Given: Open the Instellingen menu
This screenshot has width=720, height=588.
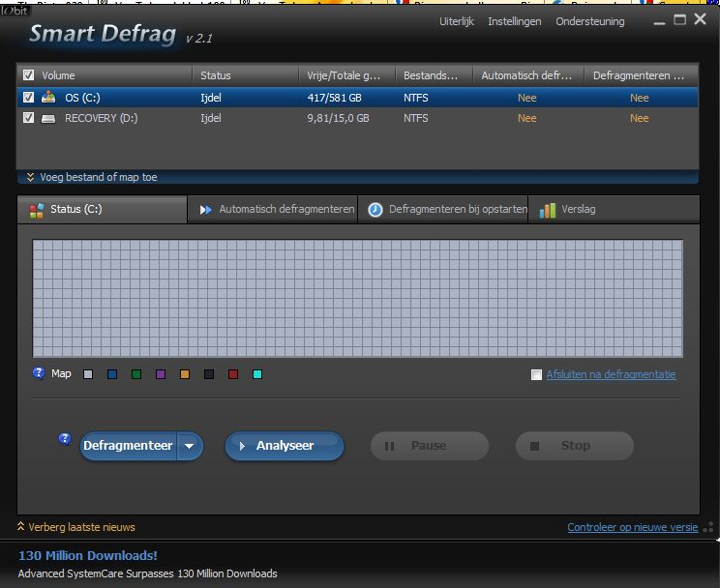Looking at the screenshot, I should pos(514,21).
